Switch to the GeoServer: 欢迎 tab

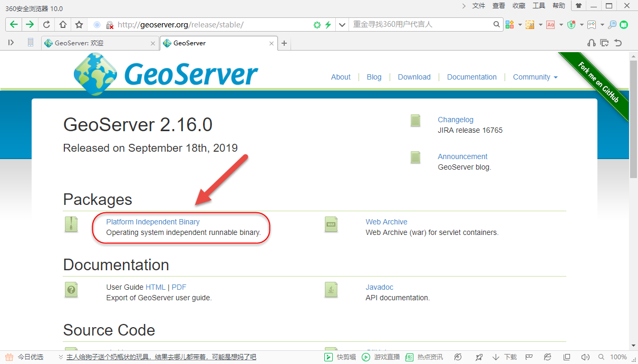tap(100, 43)
